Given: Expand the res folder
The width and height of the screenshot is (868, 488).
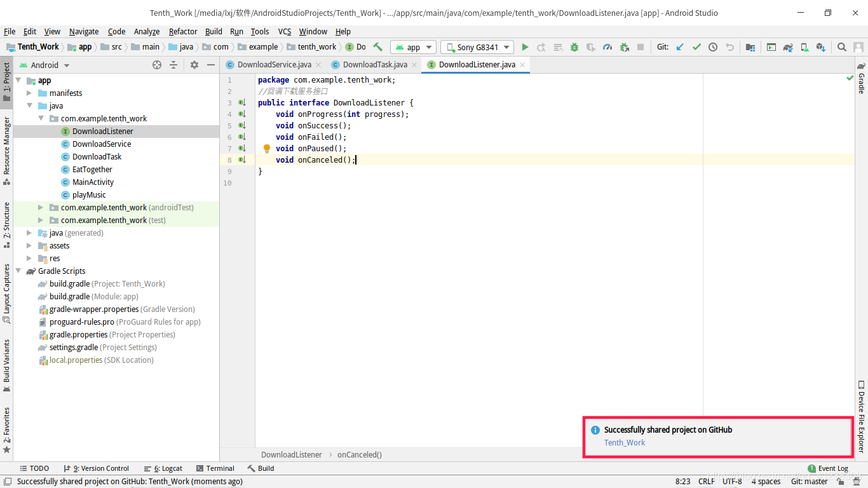Looking at the screenshot, I should [29, 259].
